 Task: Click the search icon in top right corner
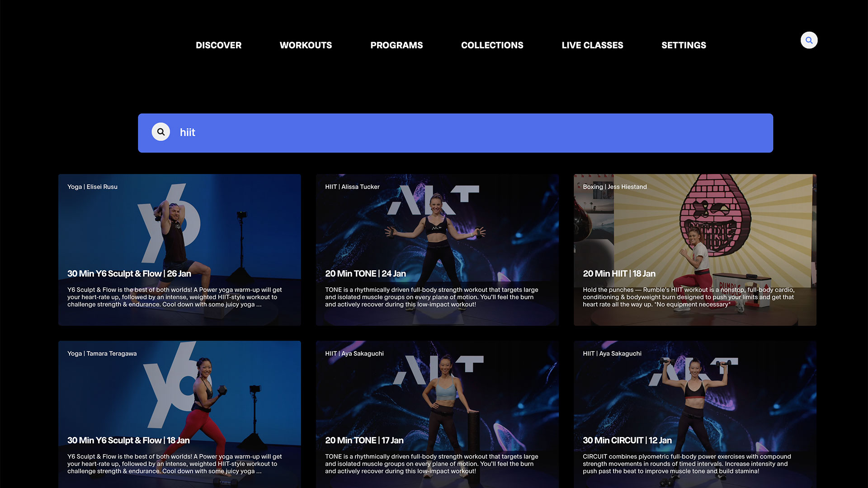[809, 40]
